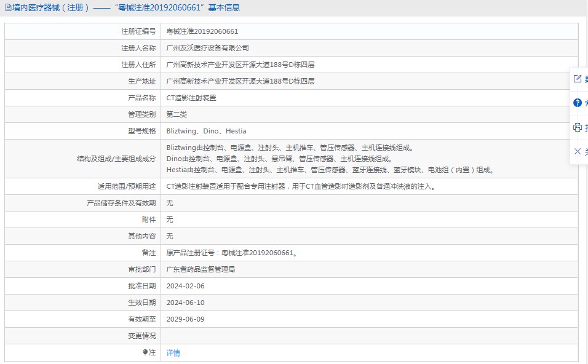Click 无 in the 产品储存条件及有效期 row

click(170, 203)
